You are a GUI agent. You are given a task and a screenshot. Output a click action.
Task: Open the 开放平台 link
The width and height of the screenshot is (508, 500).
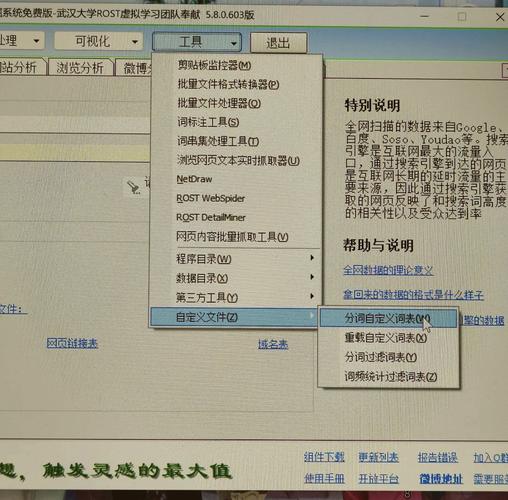click(378, 479)
